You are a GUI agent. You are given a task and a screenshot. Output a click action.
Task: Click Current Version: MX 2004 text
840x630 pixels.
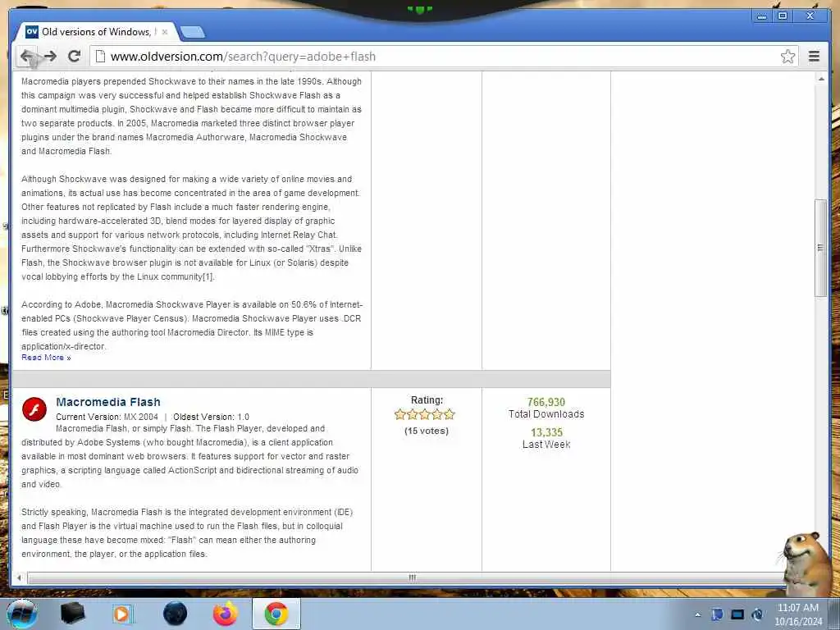107,417
